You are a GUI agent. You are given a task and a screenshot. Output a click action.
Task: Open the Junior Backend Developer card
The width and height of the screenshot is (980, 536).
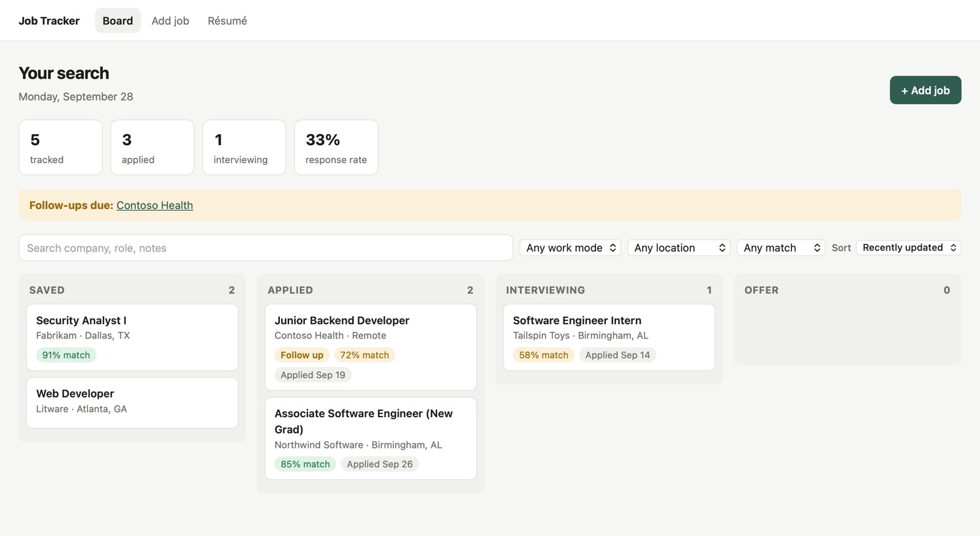pos(371,347)
